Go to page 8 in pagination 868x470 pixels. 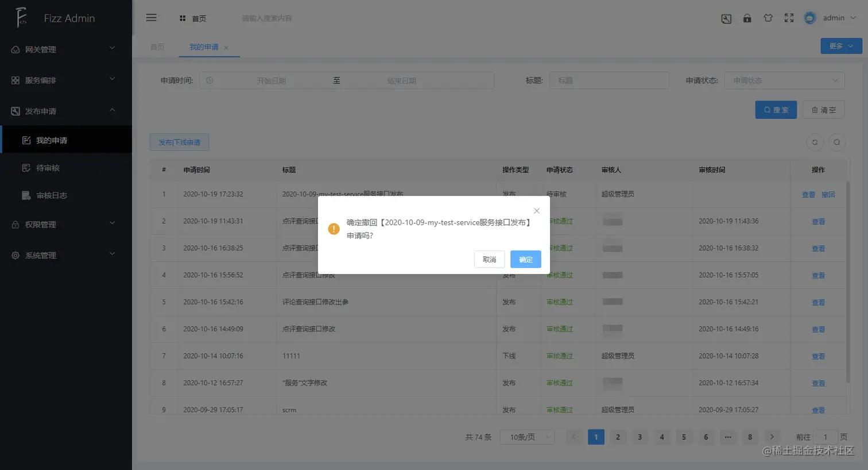pos(750,437)
